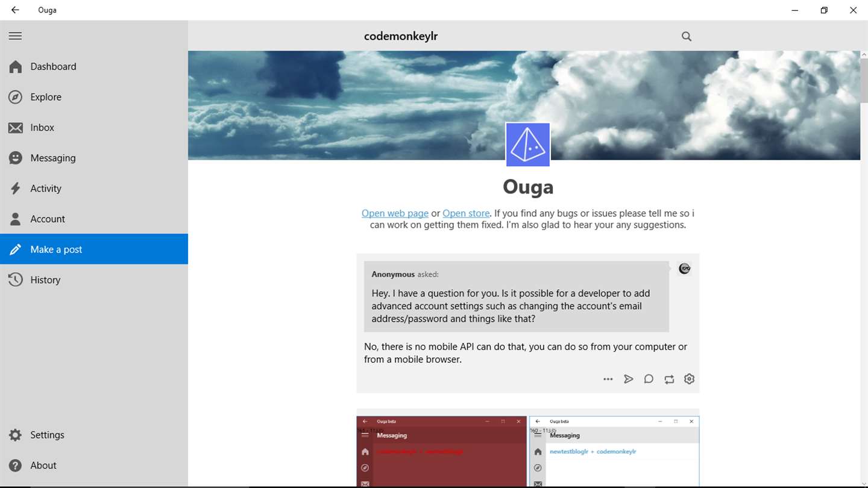
Task: Click the large Ouga blog title
Action: point(528,187)
